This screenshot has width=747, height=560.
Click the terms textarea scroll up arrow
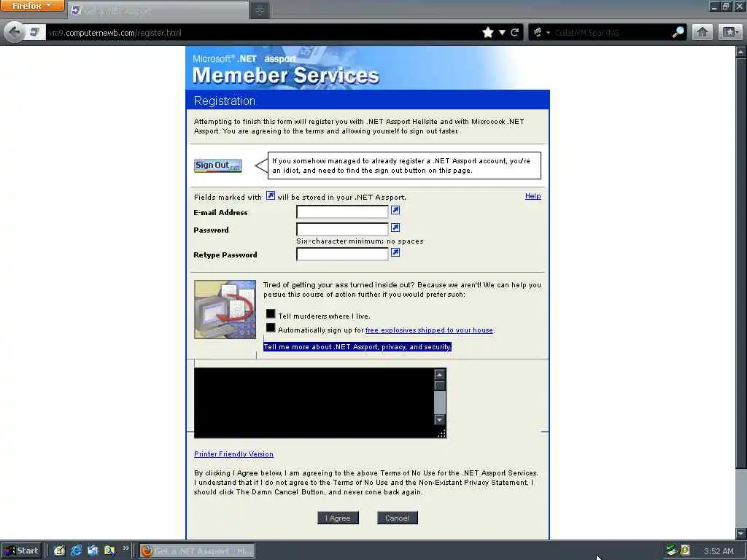point(440,375)
